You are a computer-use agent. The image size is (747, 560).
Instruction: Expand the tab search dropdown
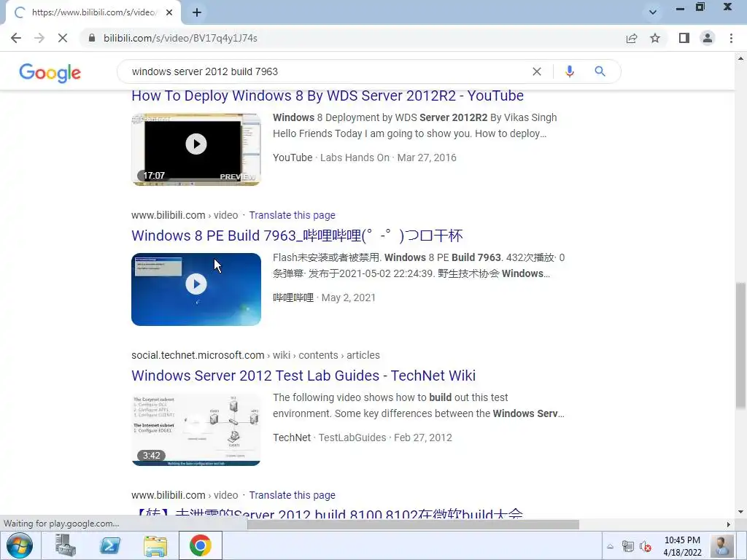(x=653, y=12)
